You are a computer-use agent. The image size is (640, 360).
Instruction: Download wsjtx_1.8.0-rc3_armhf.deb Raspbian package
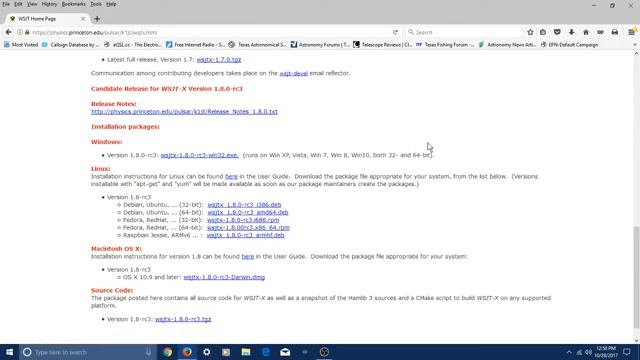(x=245, y=235)
